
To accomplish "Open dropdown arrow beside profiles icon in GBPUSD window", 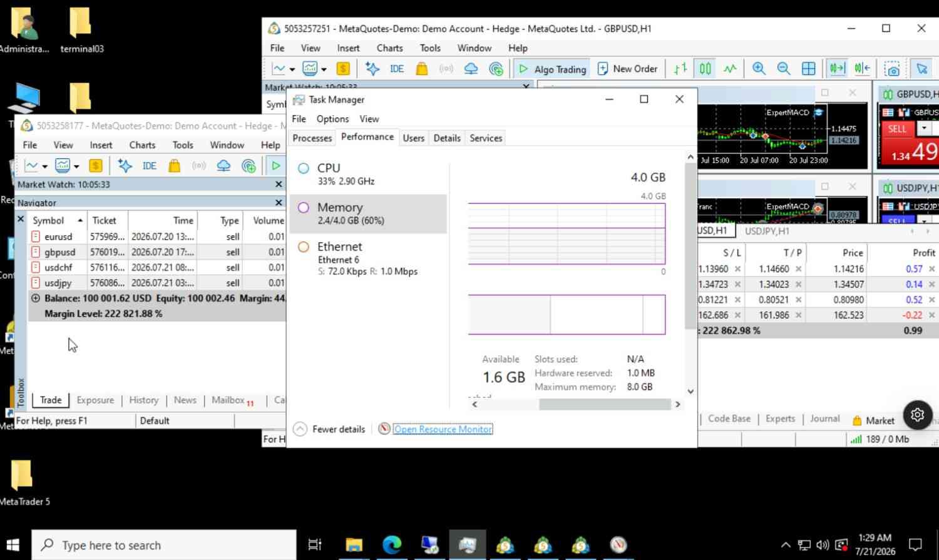I will [x=324, y=69].
